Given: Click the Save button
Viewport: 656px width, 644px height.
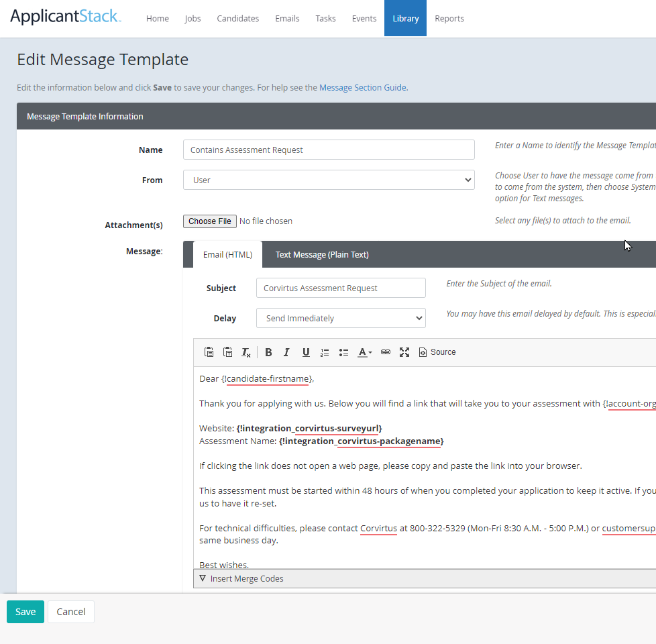Looking at the screenshot, I should click(25, 611).
